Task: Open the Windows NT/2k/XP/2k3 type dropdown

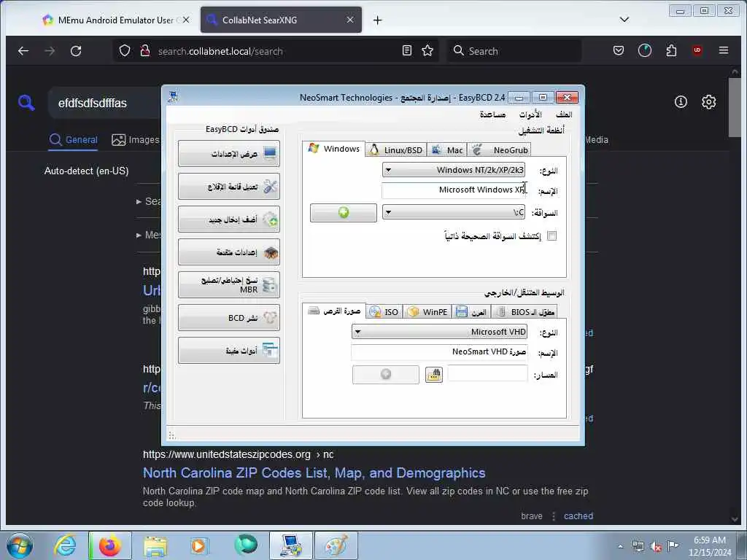Action: tap(454, 170)
